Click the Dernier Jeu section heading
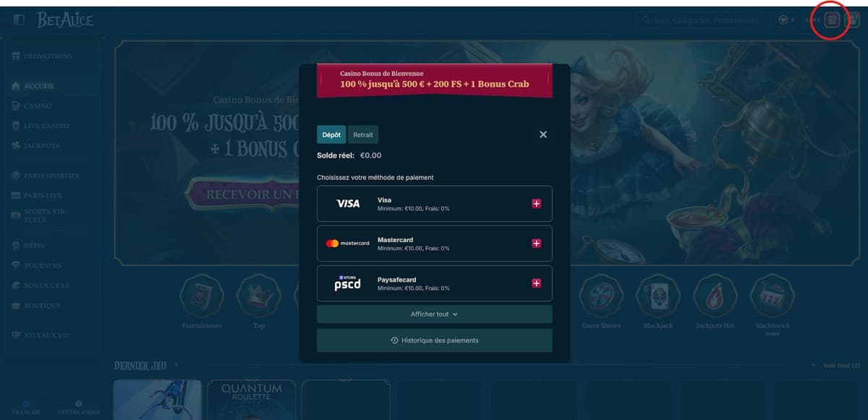The height and width of the screenshot is (420, 868). click(140, 366)
